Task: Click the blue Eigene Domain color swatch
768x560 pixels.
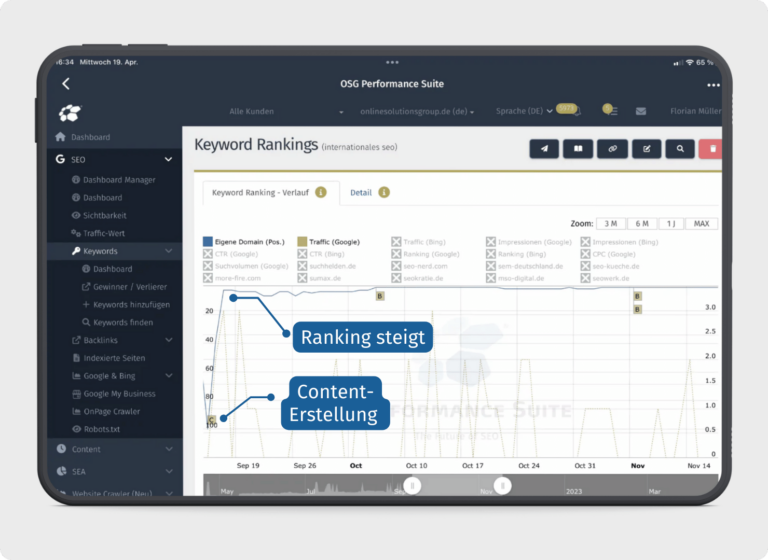Action: (x=208, y=242)
